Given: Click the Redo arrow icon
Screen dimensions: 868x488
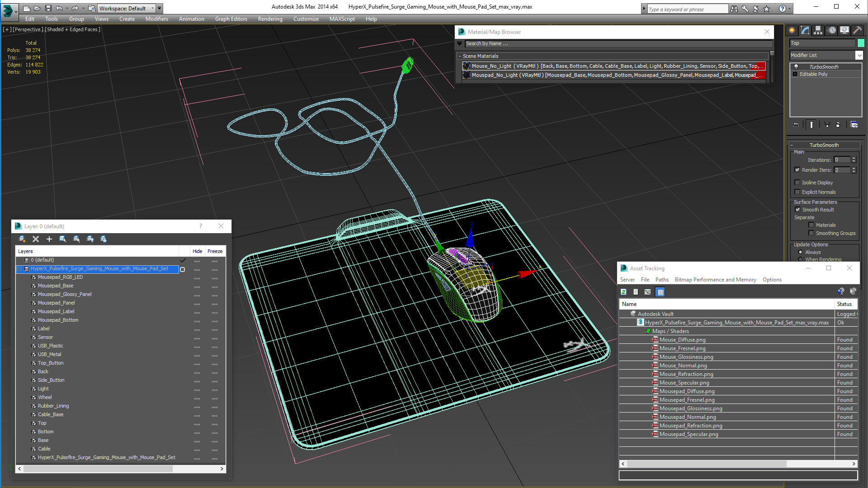Looking at the screenshot, I should click(75, 8).
